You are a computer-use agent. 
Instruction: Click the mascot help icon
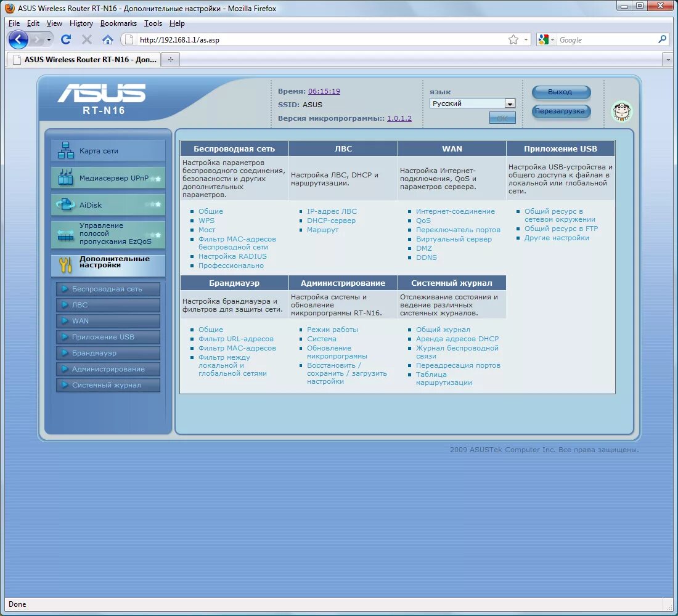pos(622,111)
